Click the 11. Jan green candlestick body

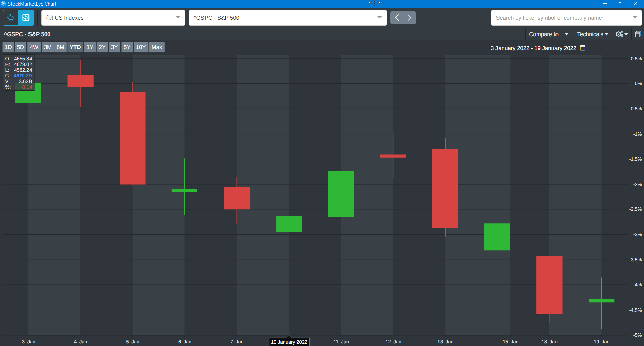[341, 194]
